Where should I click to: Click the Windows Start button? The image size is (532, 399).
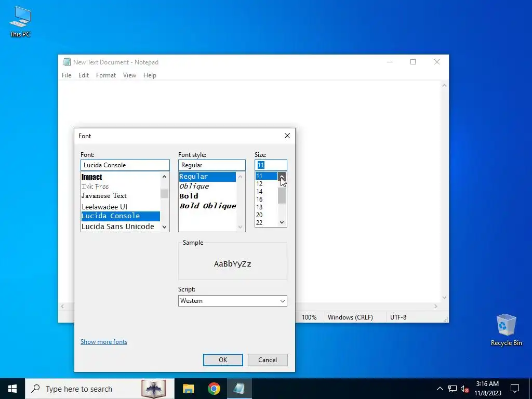[x=12, y=389]
